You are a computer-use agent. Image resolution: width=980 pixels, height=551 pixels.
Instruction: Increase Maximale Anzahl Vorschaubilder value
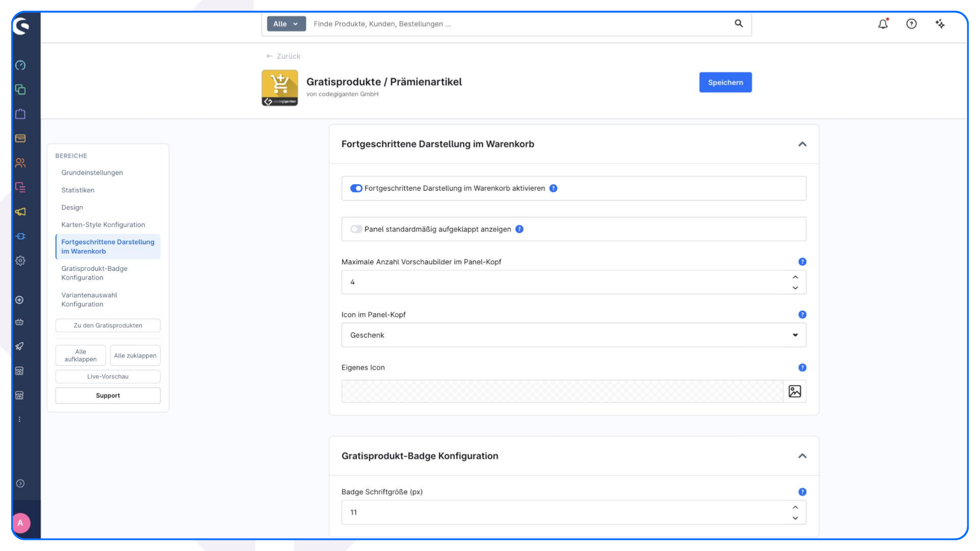(795, 277)
